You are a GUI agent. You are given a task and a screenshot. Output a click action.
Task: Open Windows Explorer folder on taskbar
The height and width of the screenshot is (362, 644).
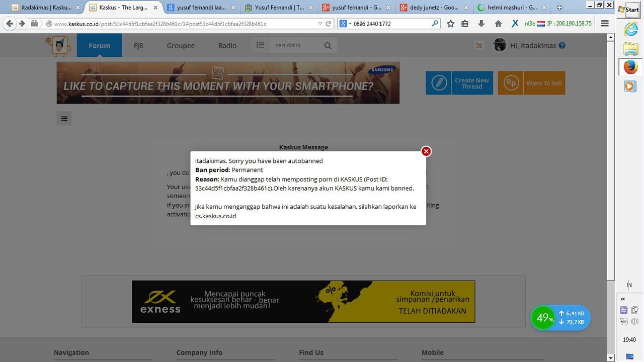[630, 48]
